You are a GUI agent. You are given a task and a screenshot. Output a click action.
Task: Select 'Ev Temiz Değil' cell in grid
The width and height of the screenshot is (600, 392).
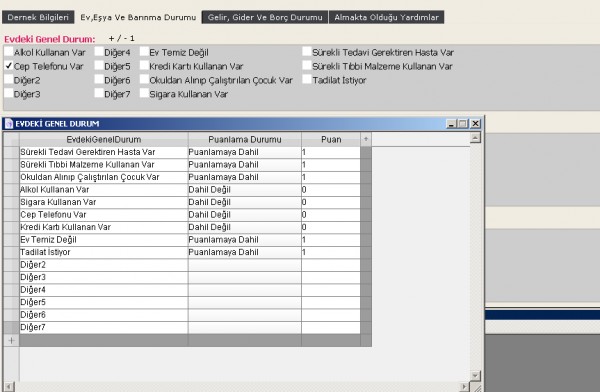click(x=104, y=240)
